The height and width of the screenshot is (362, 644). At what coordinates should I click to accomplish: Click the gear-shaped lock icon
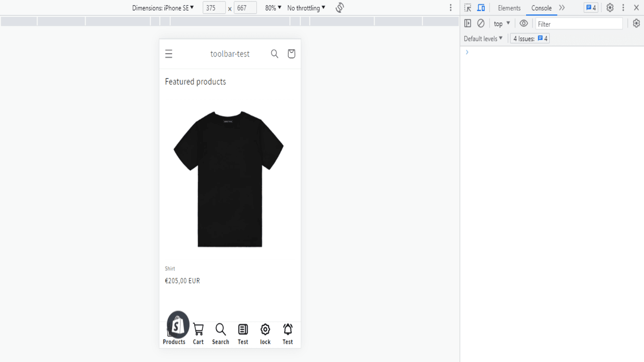pos(265,329)
